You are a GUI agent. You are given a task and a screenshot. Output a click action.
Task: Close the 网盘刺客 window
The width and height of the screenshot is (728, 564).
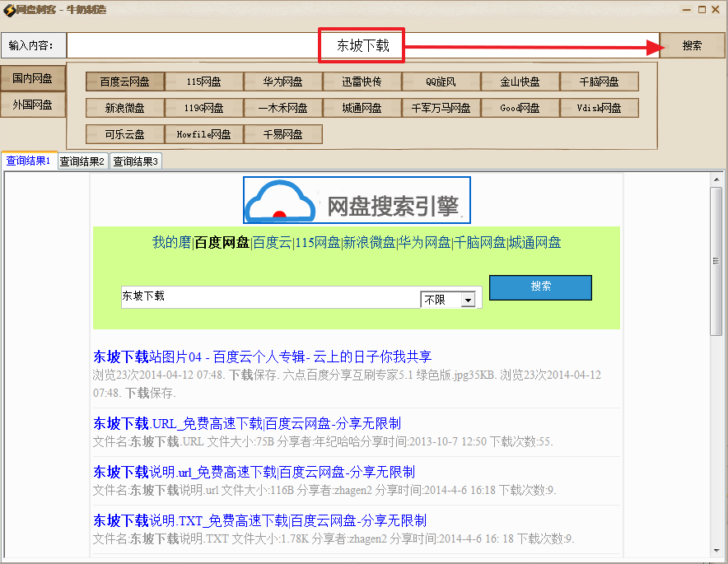[x=716, y=10]
